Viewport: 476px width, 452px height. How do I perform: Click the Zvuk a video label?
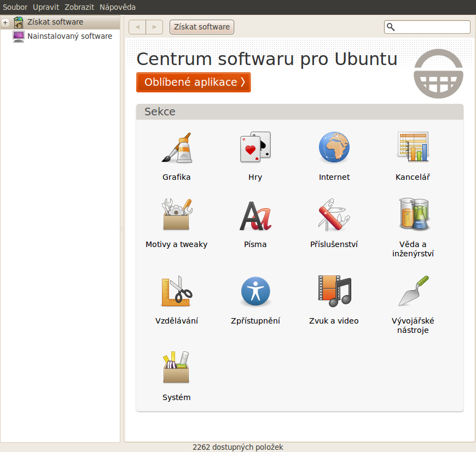click(x=334, y=321)
